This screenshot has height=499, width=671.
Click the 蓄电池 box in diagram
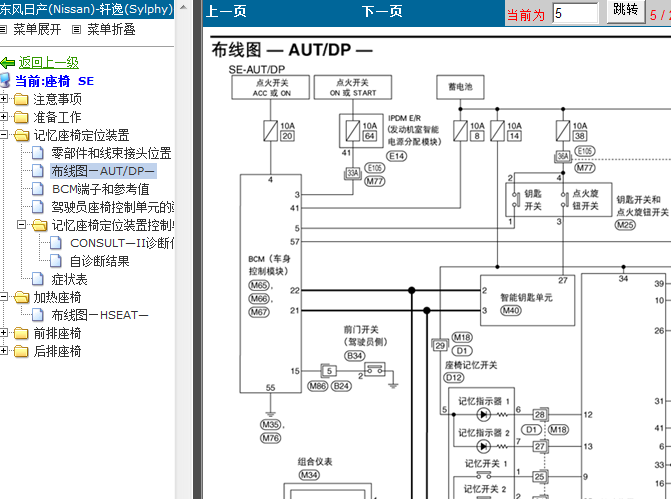[x=460, y=87]
